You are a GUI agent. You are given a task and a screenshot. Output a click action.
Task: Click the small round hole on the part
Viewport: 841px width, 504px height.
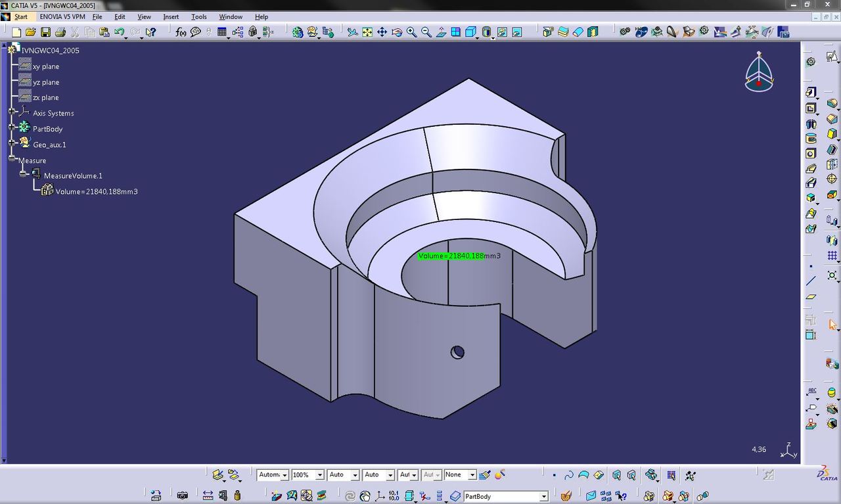pyautogui.click(x=457, y=352)
